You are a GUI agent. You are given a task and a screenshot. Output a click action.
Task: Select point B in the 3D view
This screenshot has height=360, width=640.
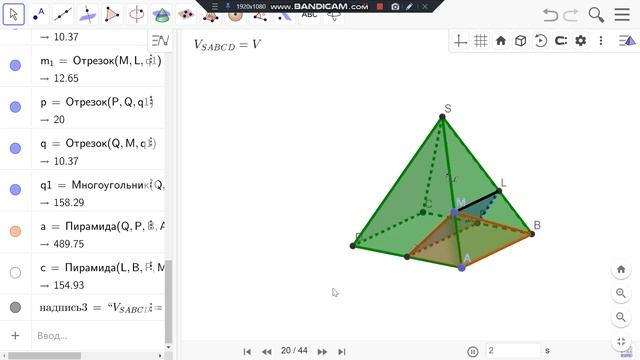click(x=532, y=234)
